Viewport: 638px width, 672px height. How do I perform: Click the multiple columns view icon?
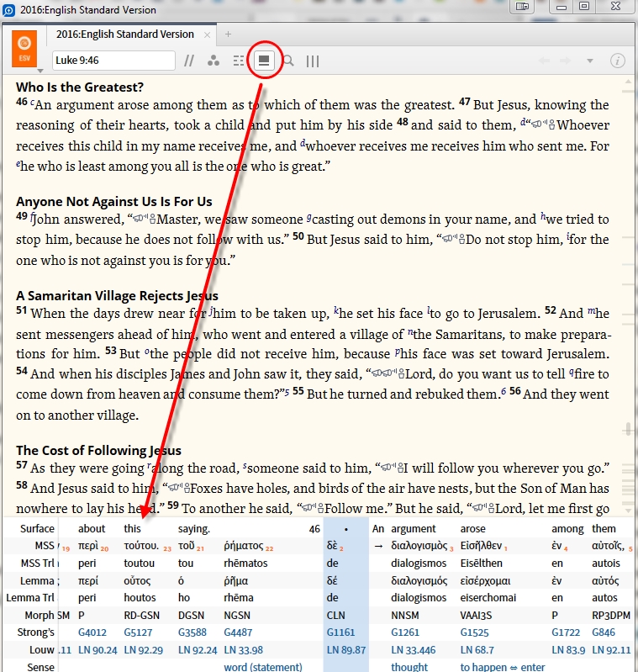[313, 61]
